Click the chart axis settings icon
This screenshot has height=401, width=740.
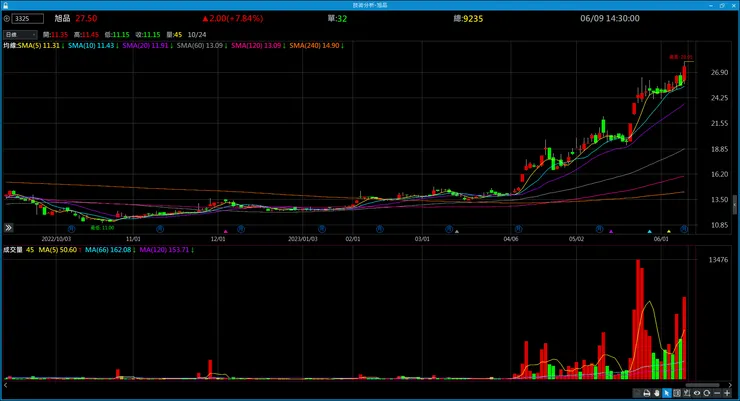pyautogui.click(x=687, y=393)
